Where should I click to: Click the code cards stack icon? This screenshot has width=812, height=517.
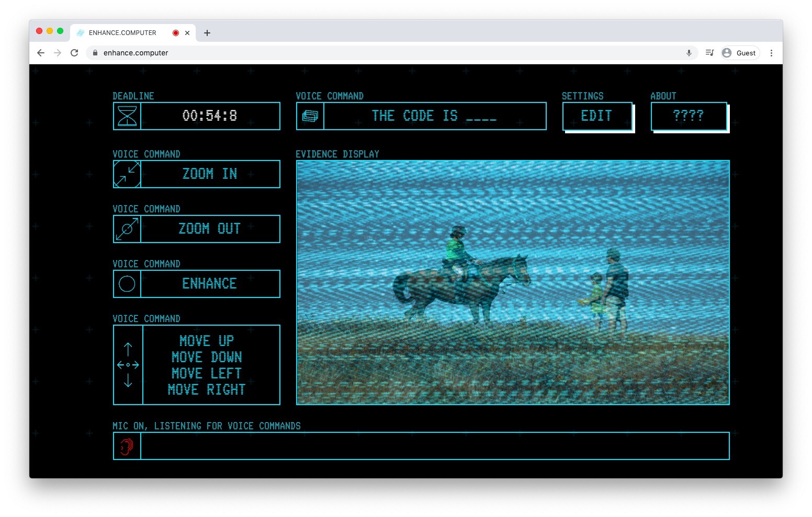(x=310, y=116)
